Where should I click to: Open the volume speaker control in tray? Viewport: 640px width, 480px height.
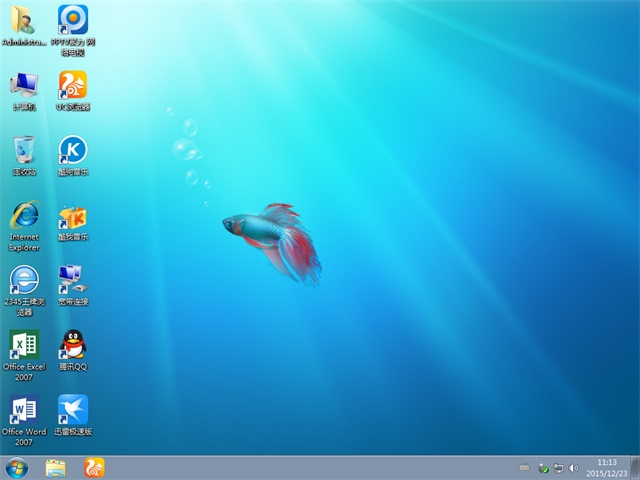tap(573, 467)
